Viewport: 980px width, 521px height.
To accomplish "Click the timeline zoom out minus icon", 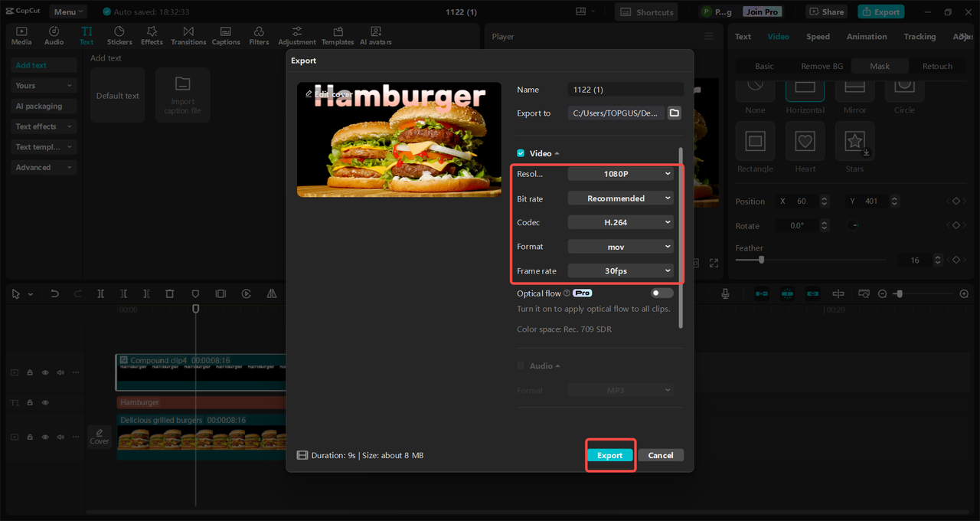I will 882,293.
